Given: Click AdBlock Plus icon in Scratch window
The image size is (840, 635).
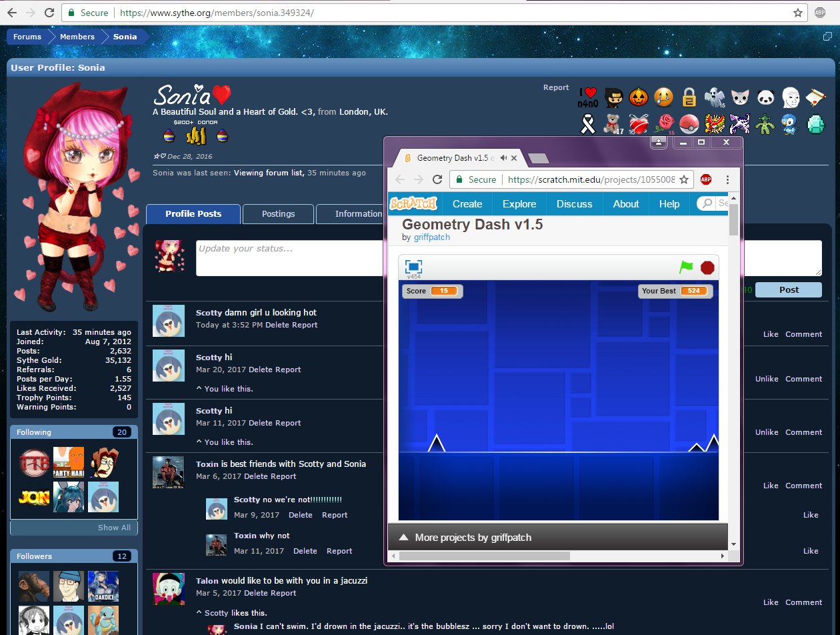Looking at the screenshot, I should (x=705, y=179).
